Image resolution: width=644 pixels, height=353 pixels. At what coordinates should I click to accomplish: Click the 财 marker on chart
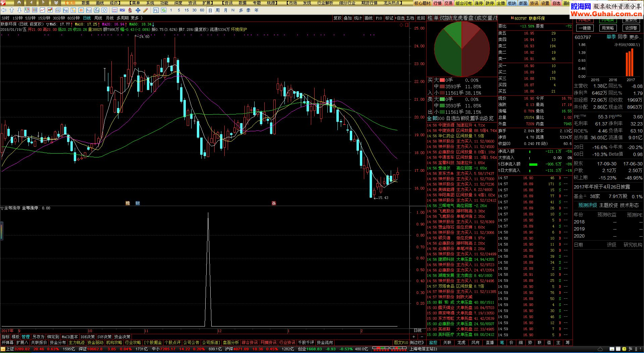(x=138, y=203)
